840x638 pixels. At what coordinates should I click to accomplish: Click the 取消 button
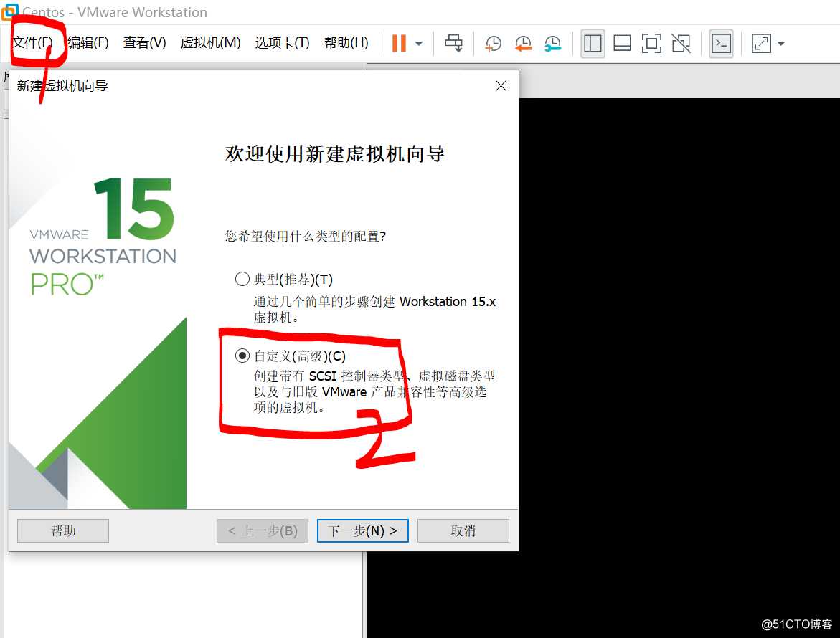point(463,530)
